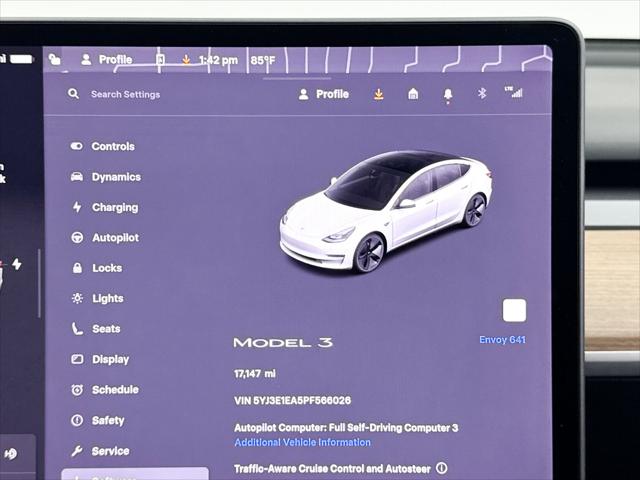Tap the white paint color swatch

point(514,311)
